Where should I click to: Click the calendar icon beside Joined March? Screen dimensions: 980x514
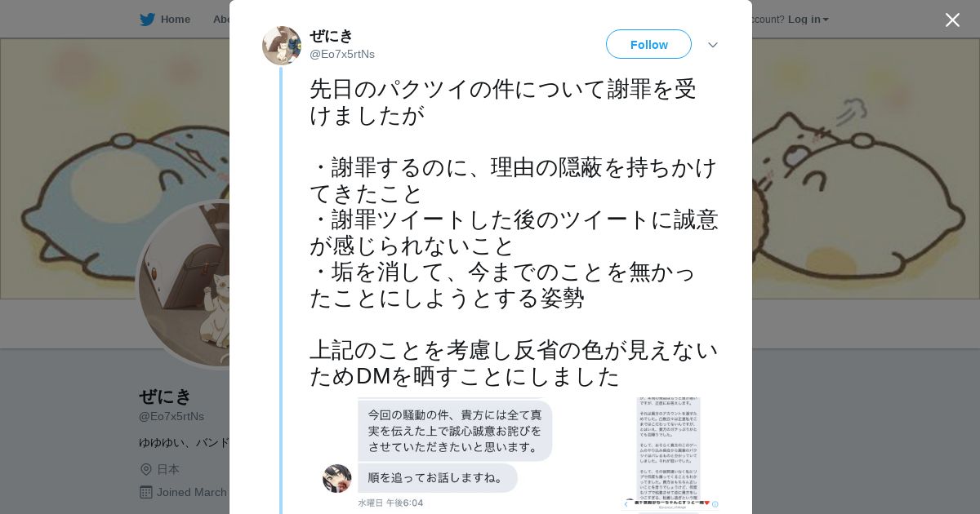coord(146,492)
